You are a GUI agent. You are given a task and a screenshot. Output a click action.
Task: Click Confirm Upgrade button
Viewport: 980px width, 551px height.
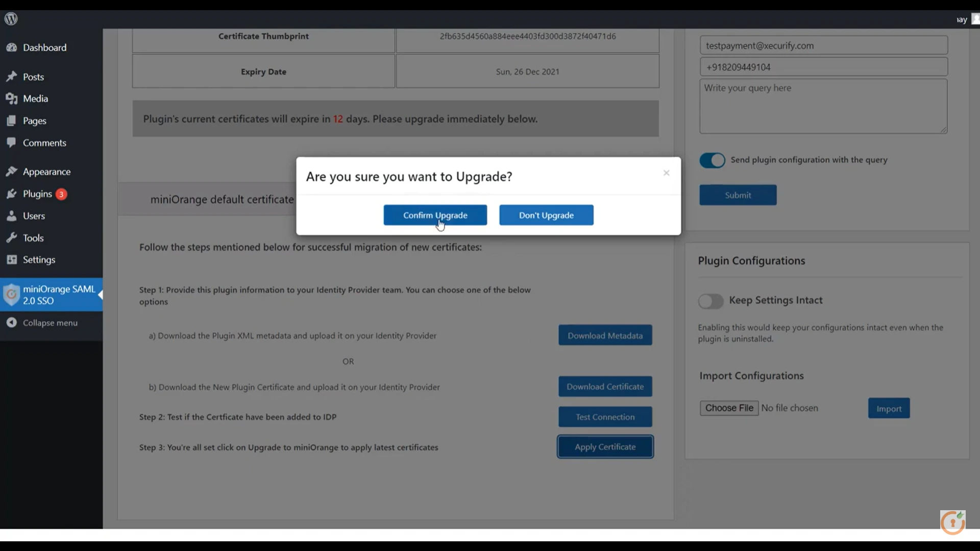(435, 215)
